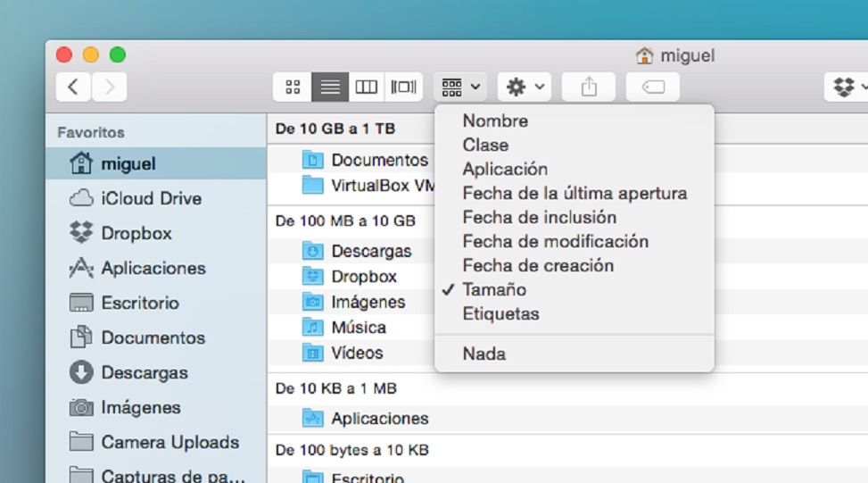Choose Nada to disable grouping

484,354
